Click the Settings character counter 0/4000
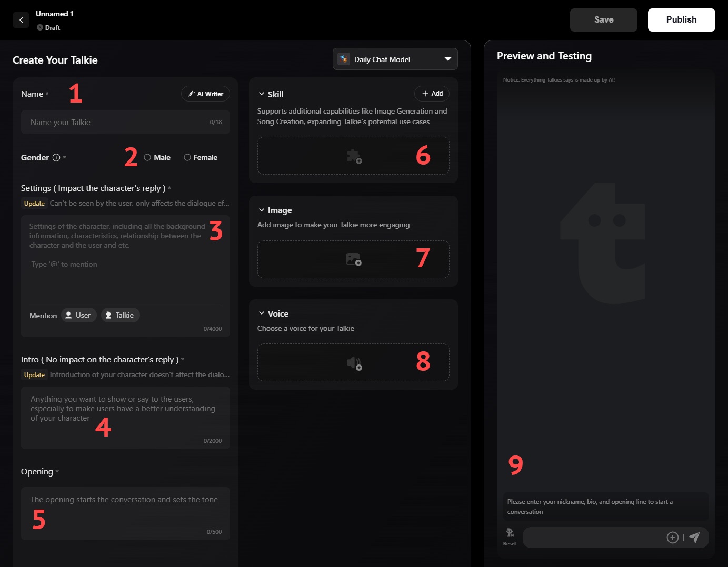Viewport: 728px width, 567px height. point(213,329)
